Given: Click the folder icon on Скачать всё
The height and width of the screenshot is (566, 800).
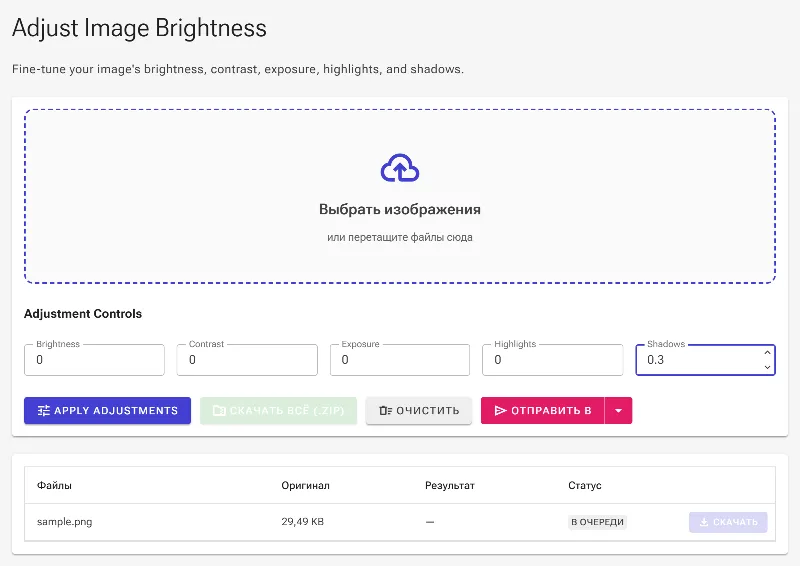Looking at the screenshot, I should 219,410.
